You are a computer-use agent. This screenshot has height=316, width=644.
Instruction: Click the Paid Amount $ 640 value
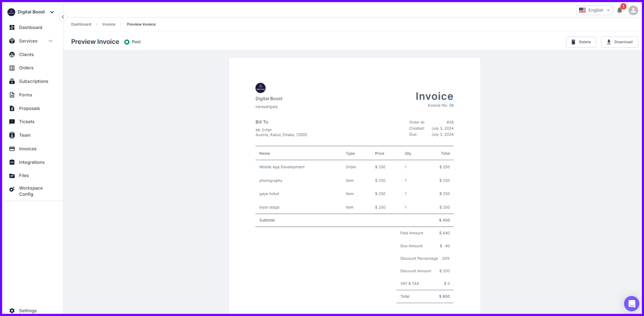[x=444, y=233]
